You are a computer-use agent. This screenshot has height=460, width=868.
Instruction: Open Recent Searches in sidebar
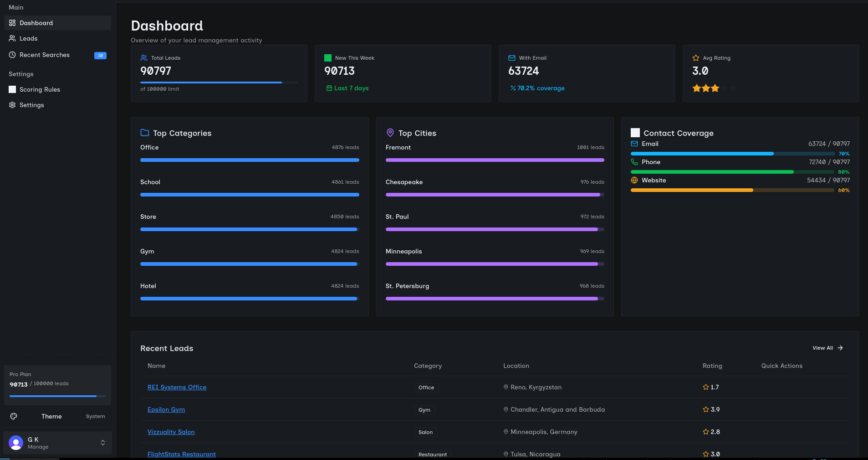click(x=57, y=55)
